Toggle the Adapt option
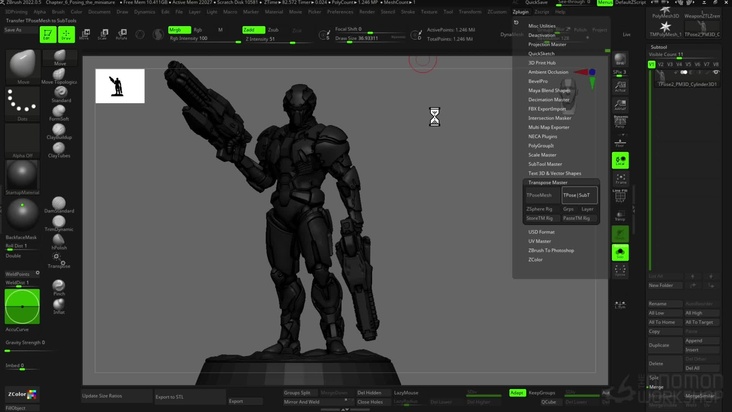 coord(517,393)
